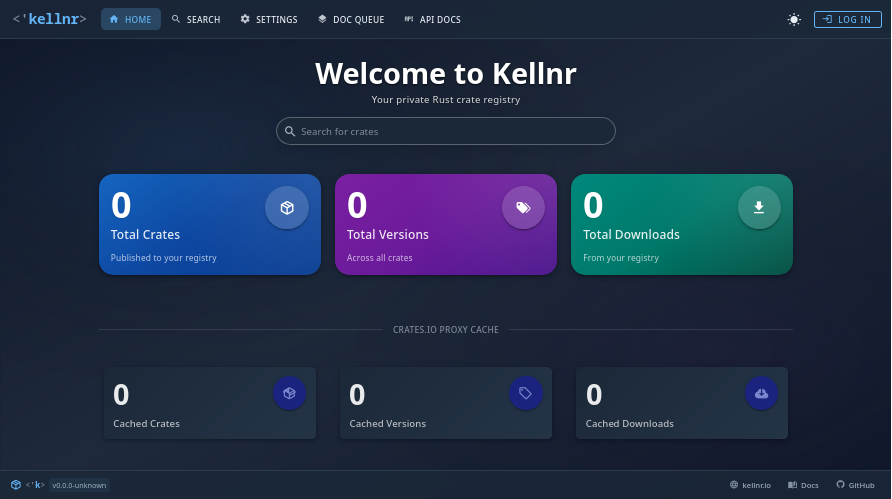Click the Total Crates box icon
The width and height of the screenshot is (892, 499).
287,208
